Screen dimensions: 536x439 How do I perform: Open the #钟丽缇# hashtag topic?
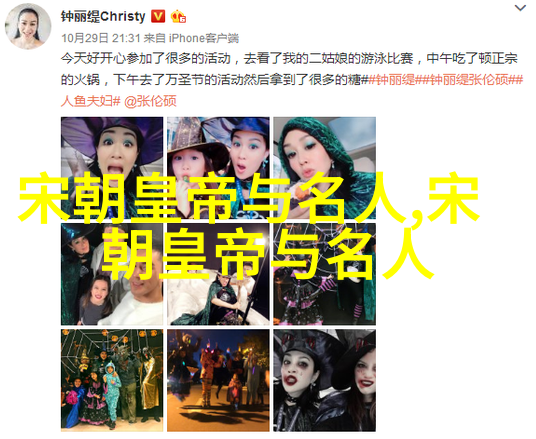394,80
